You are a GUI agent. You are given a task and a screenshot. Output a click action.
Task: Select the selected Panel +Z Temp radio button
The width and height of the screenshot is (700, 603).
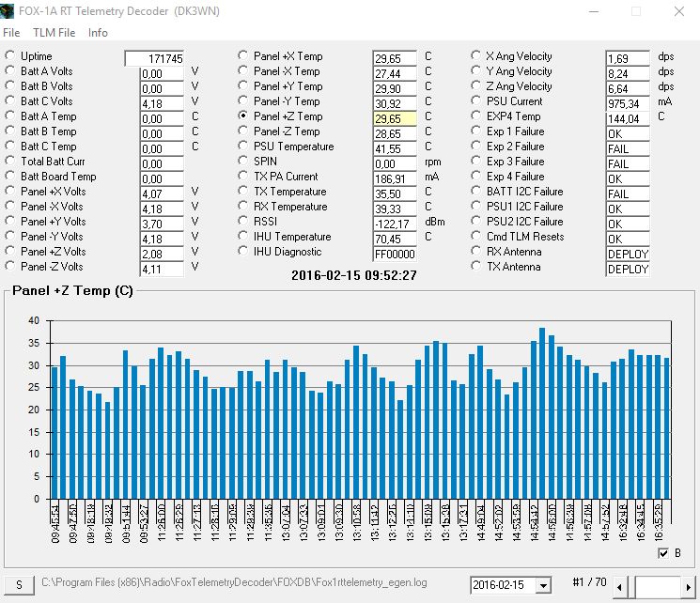pyautogui.click(x=242, y=116)
